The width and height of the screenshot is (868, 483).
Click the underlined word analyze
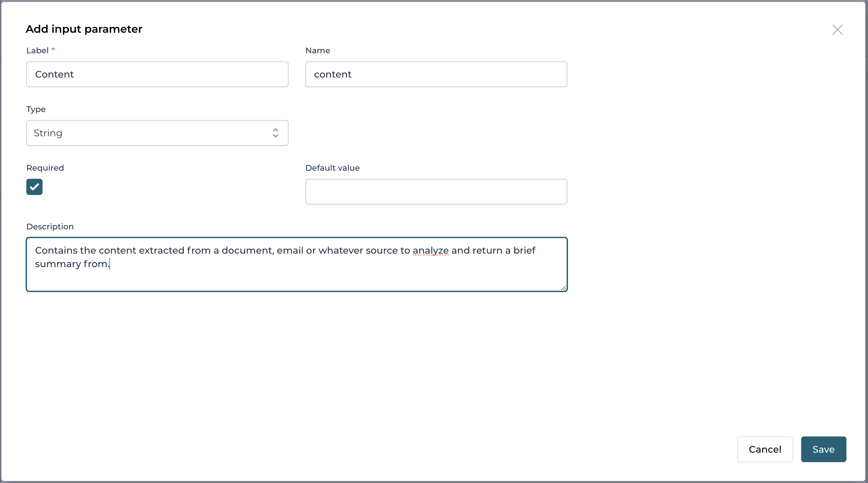click(431, 251)
